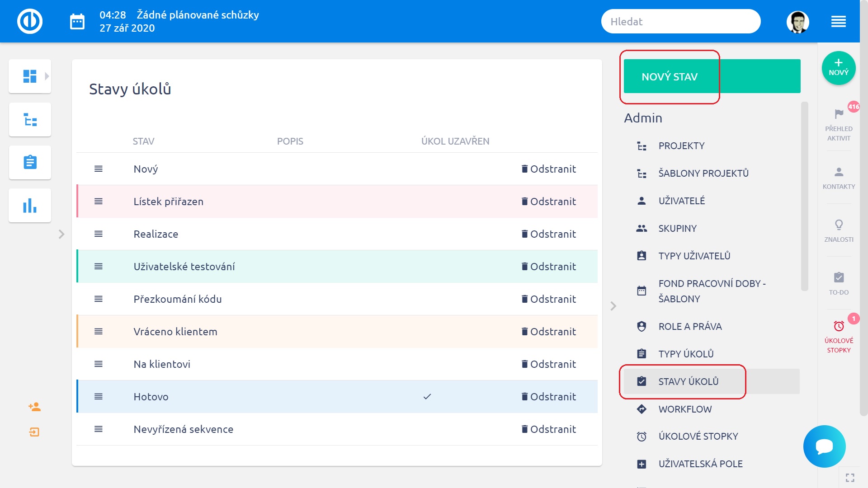Open the tasks clipboard icon in left sidebar
Screen dimensions: 868x488
(x=30, y=162)
